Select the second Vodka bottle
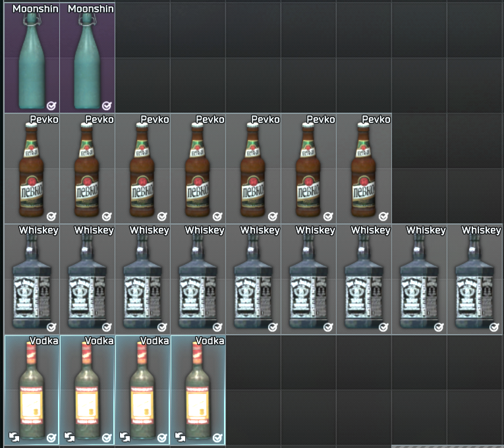The height and width of the screenshot is (448, 504). [87, 390]
